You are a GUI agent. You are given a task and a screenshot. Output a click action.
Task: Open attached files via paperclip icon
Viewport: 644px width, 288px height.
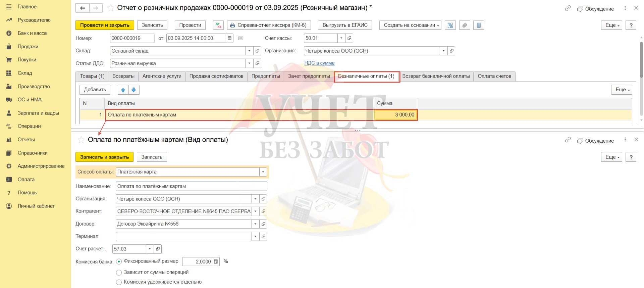click(x=465, y=25)
